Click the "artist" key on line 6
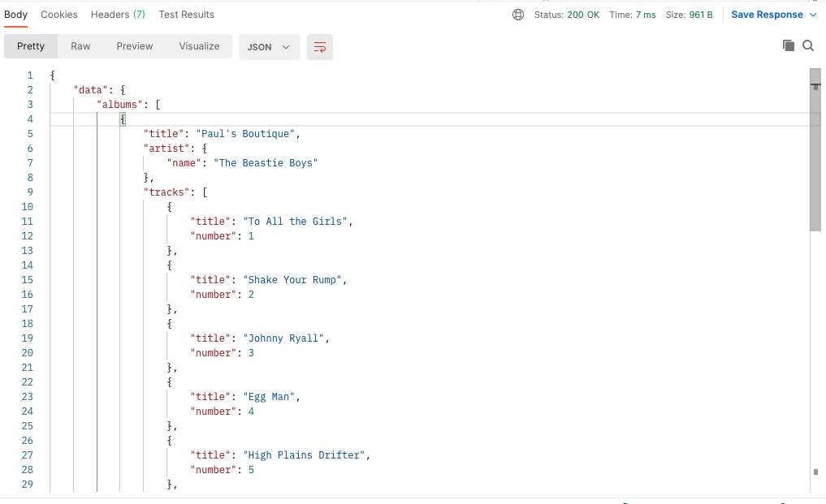This screenshot has width=826, height=504. (x=166, y=149)
